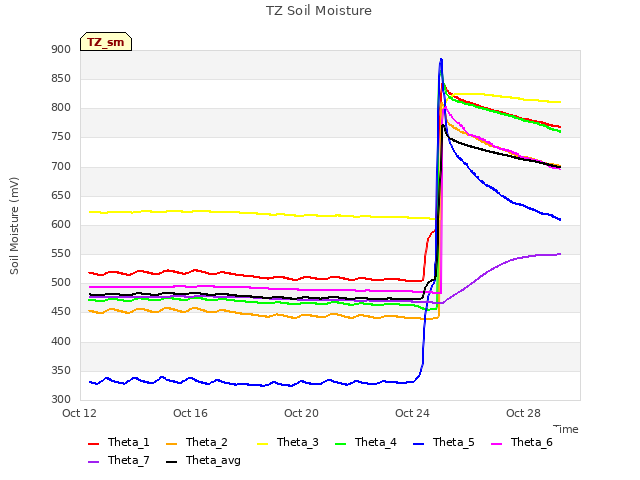Click the 550 y-axis tick label
640x480 pixels.
[61, 253]
